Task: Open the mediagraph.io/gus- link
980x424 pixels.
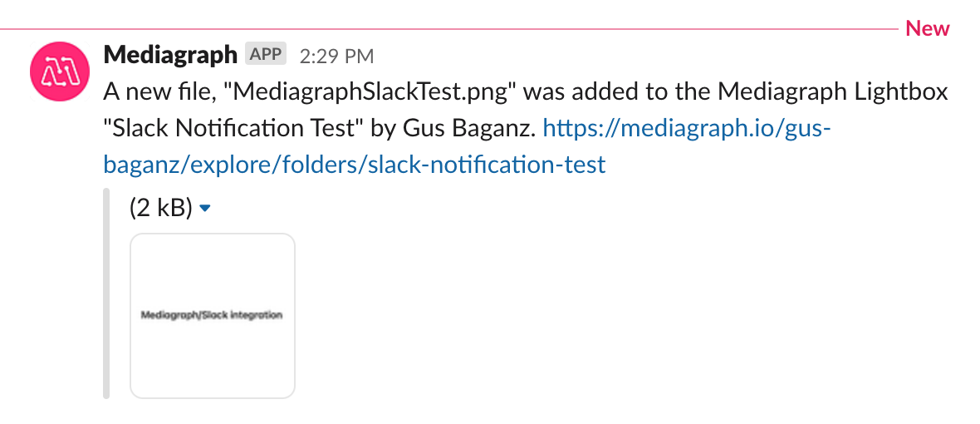Action: pos(686,129)
